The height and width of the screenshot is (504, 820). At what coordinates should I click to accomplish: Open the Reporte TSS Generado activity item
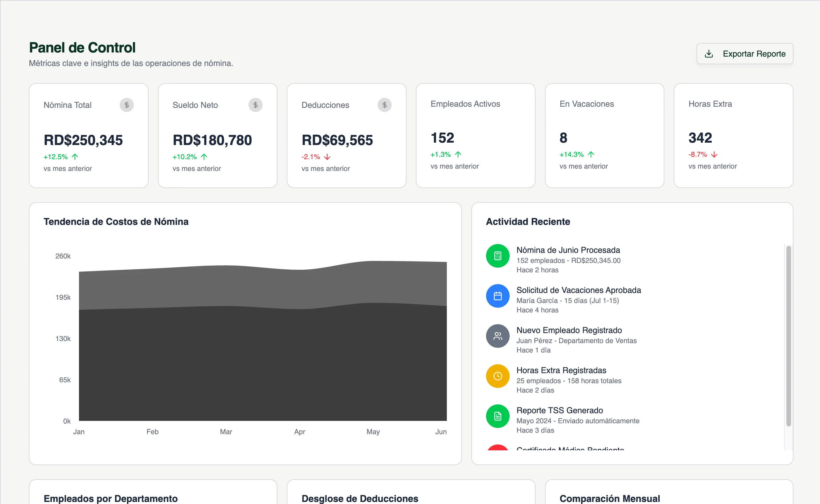pyautogui.click(x=559, y=410)
